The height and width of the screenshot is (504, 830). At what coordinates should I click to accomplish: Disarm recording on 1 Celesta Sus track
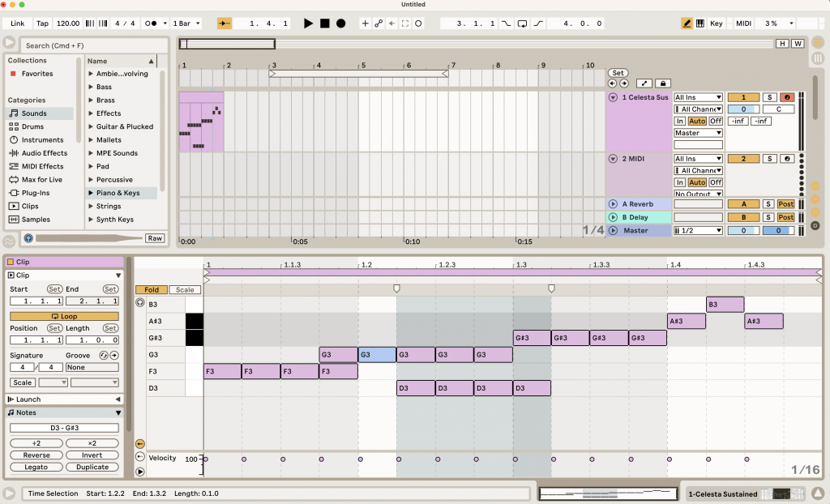tap(787, 97)
